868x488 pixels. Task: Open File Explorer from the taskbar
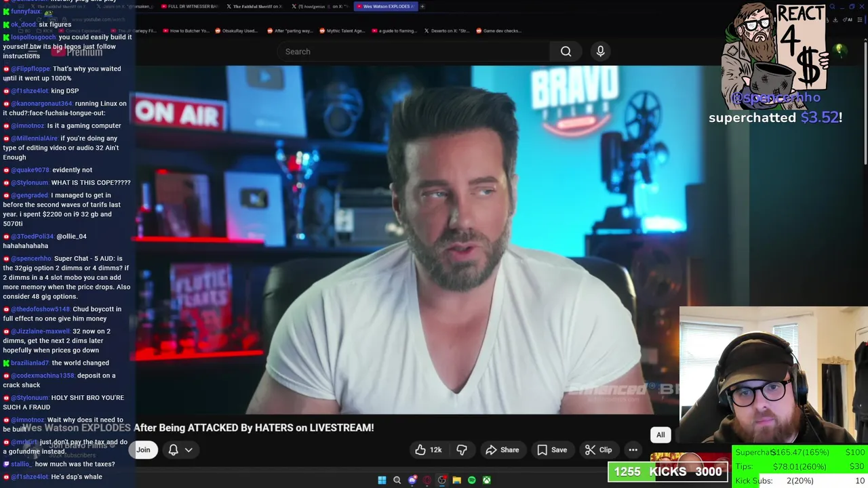click(456, 480)
